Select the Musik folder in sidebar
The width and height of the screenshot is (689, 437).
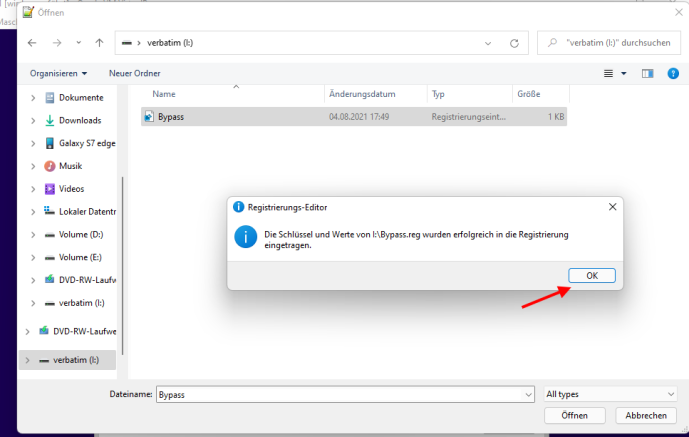tap(70, 166)
